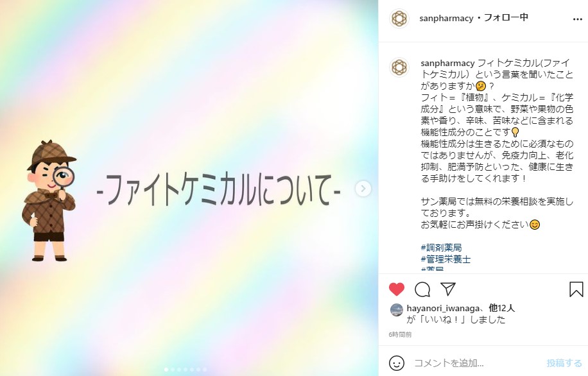Click the sanpharmacy username in header
The height and width of the screenshot is (376, 588).
pos(446,18)
